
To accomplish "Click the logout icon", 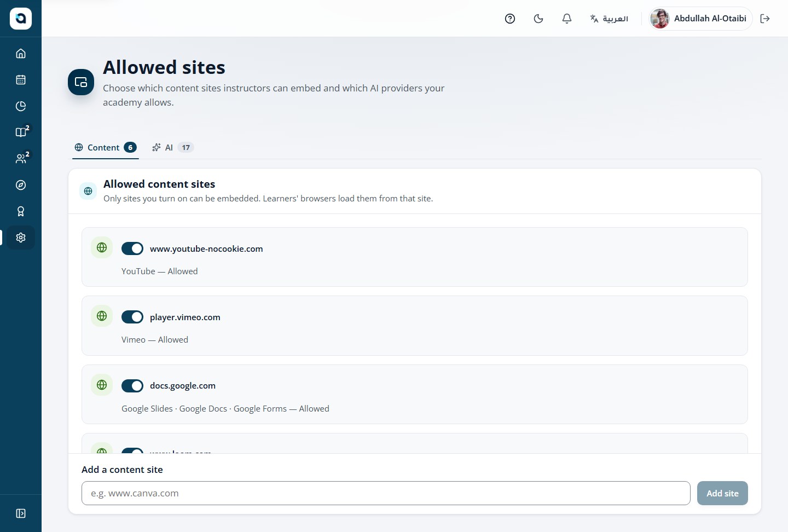I will [x=765, y=19].
